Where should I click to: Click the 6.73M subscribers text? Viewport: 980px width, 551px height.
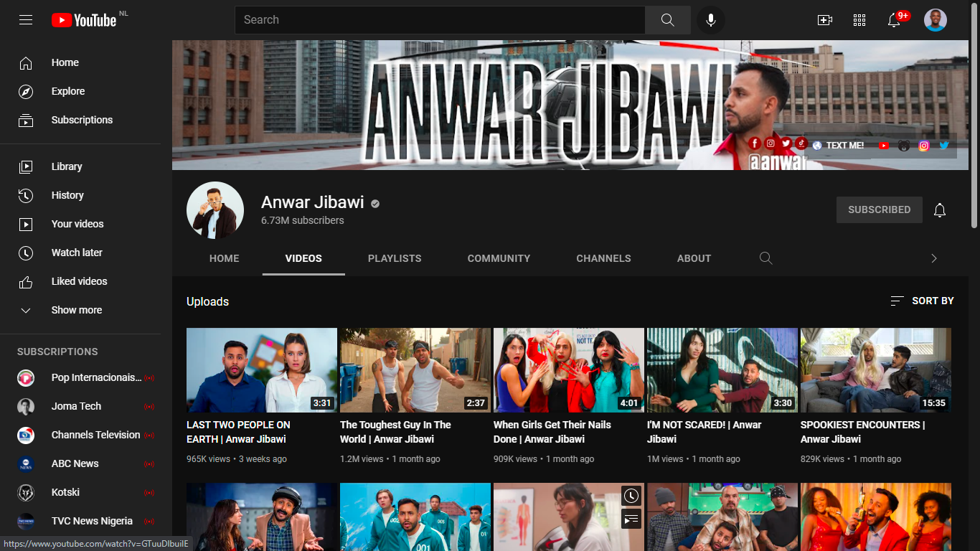303,220
